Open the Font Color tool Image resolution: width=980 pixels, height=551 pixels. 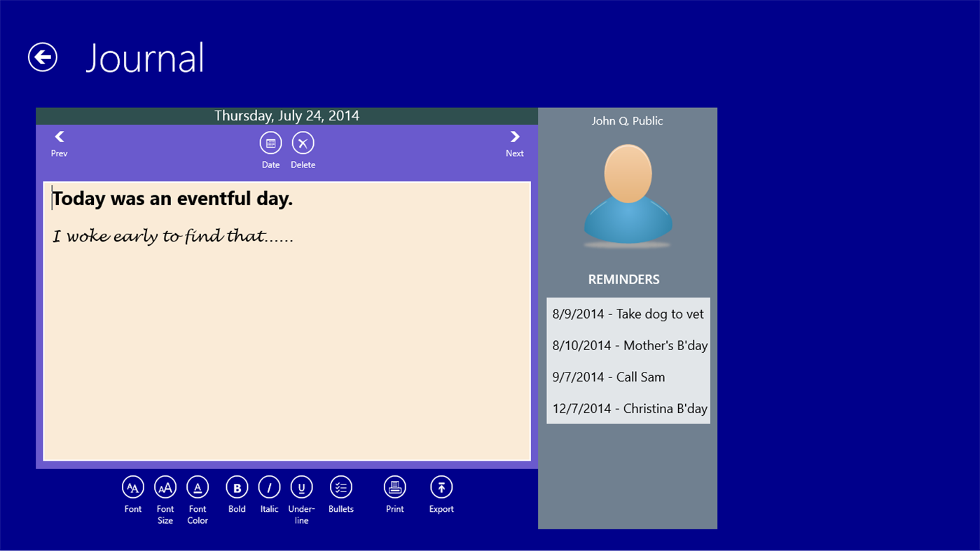[197, 486]
